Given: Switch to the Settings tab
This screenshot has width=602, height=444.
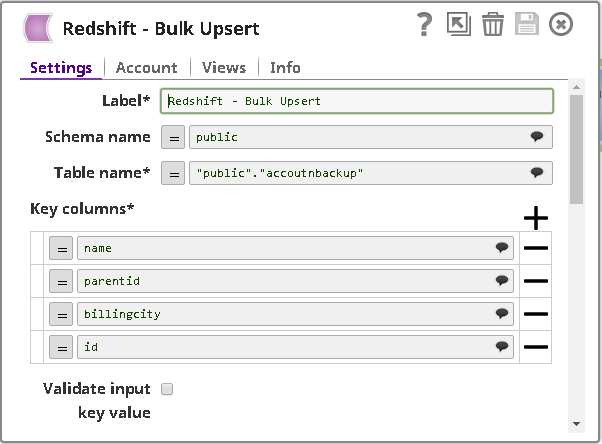Looking at the screenshot, I should coord(61,68).
